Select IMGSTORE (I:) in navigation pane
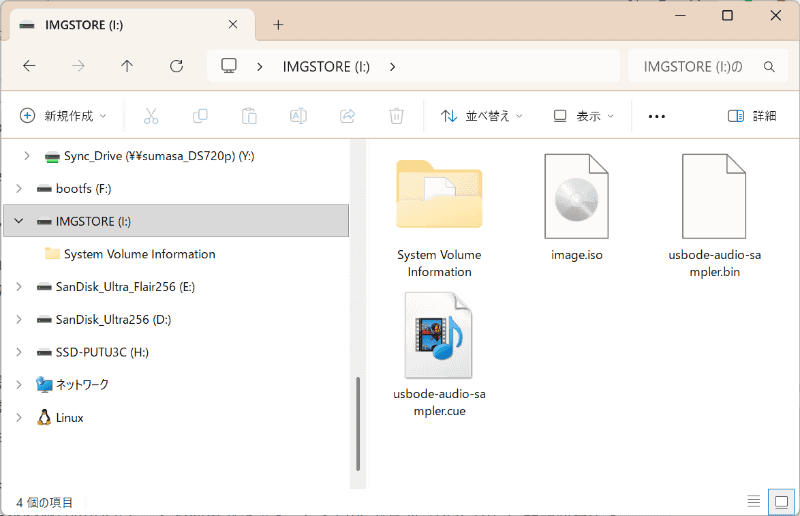The image size is (800, 516). 176,221
